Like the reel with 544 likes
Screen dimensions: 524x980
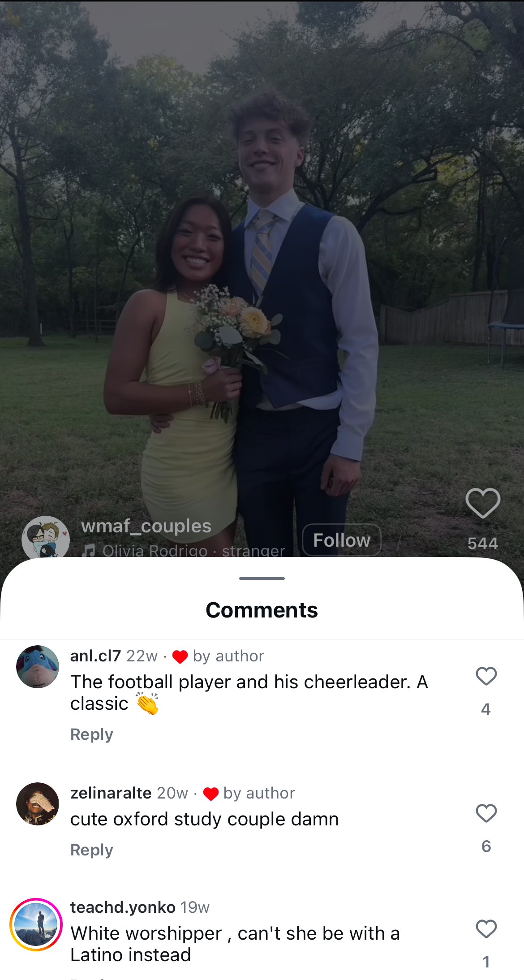tap(483, 503)
